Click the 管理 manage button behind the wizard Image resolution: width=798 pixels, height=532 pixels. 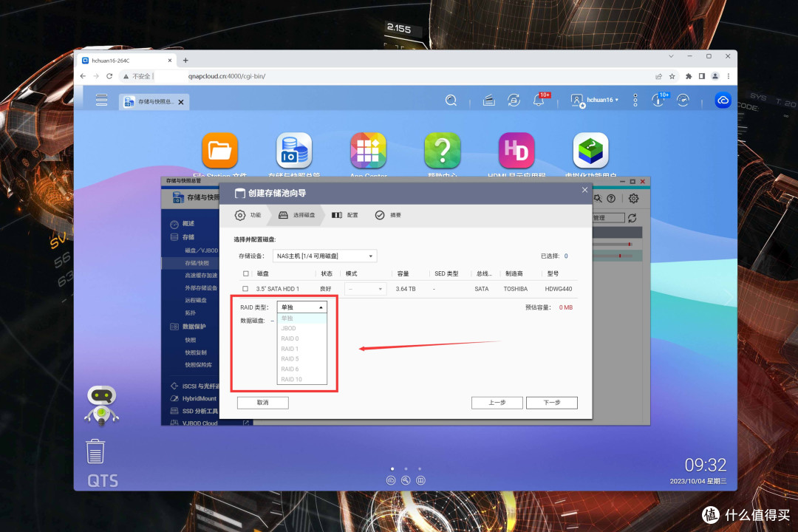[608, 218]
